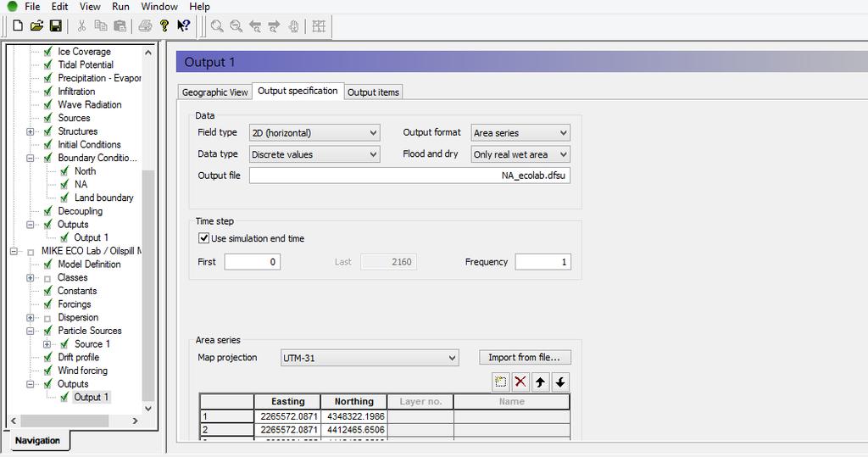The image size is (868, 457).
Task: Click tree scroll up arrow
Action: 147,53
